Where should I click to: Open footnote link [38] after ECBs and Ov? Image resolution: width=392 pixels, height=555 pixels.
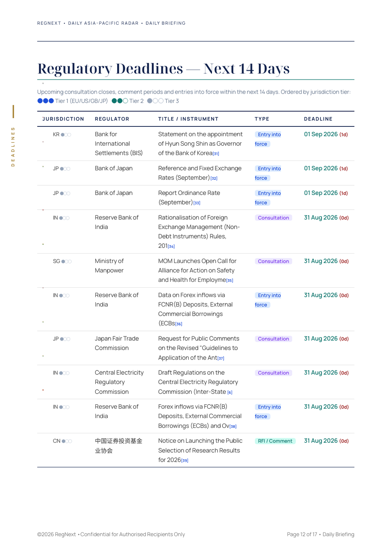(x=233, y=426)
